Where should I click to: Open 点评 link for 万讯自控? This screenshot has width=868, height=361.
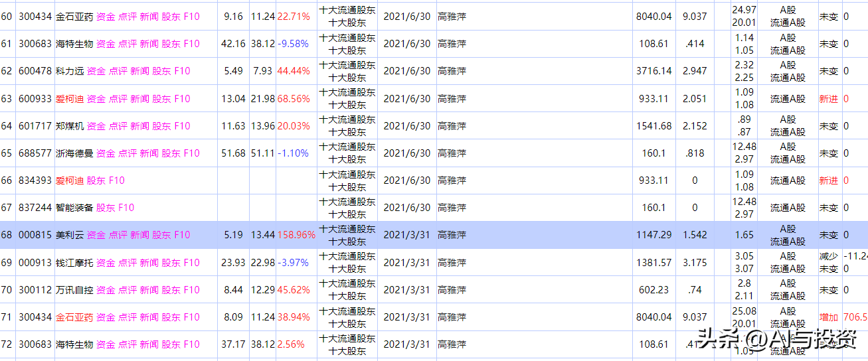127,289
